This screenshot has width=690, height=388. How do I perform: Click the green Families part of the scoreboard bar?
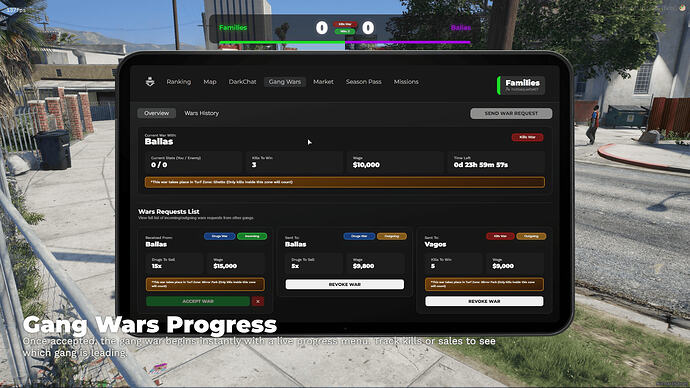coord(282,43)
